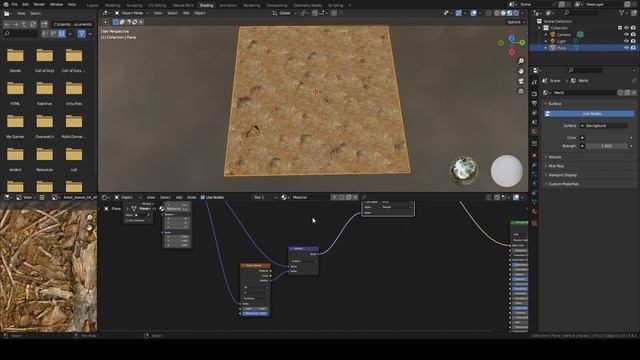
Task: Click the file browser path input field
Action: [x=73, y=24]
